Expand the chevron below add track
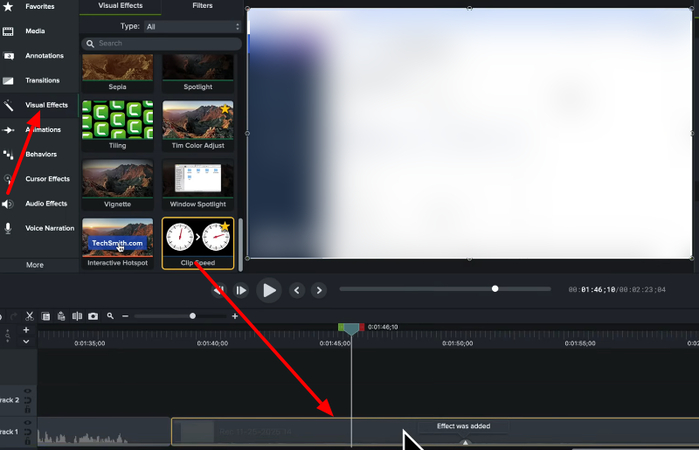This screenshot has width=699, height=450. [x=26, y=342]
